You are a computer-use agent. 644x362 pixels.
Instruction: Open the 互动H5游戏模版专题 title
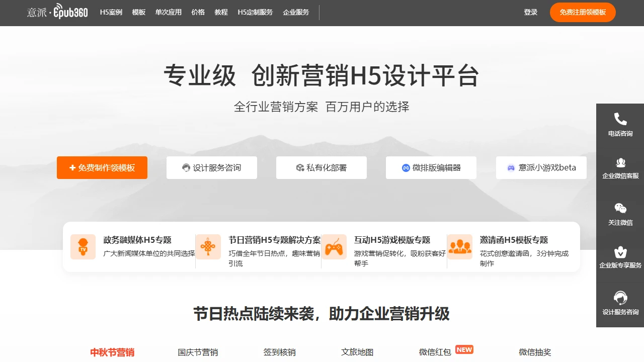(x=392, y=240)
